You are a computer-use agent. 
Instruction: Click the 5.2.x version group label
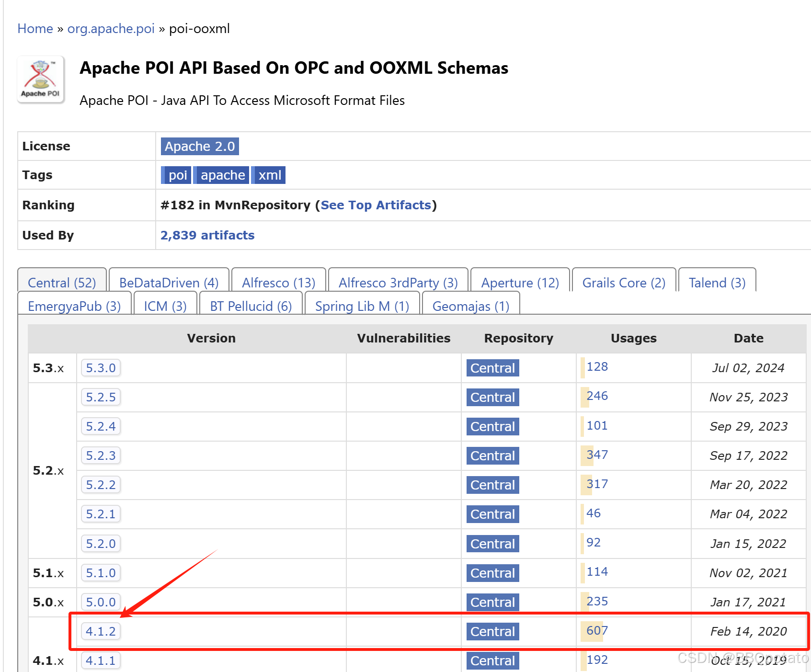coord(48,470)
